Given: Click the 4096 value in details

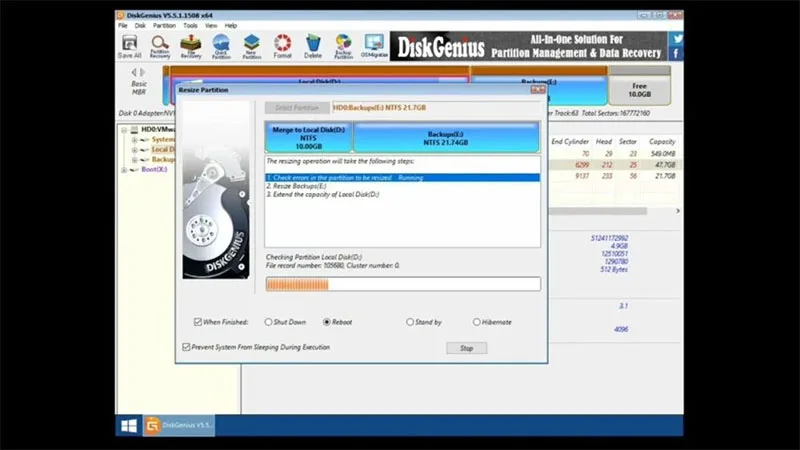Looking at the screenshot, I should tap(621, 330).
